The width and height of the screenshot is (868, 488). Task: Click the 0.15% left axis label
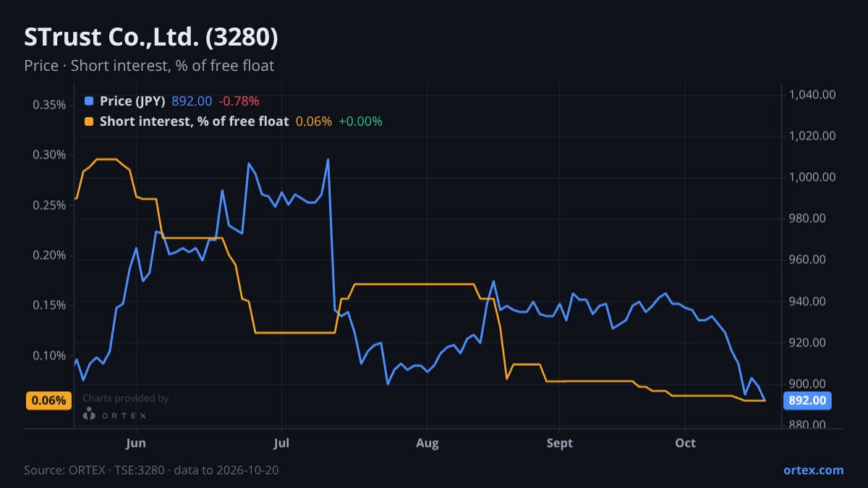[49, 305]
